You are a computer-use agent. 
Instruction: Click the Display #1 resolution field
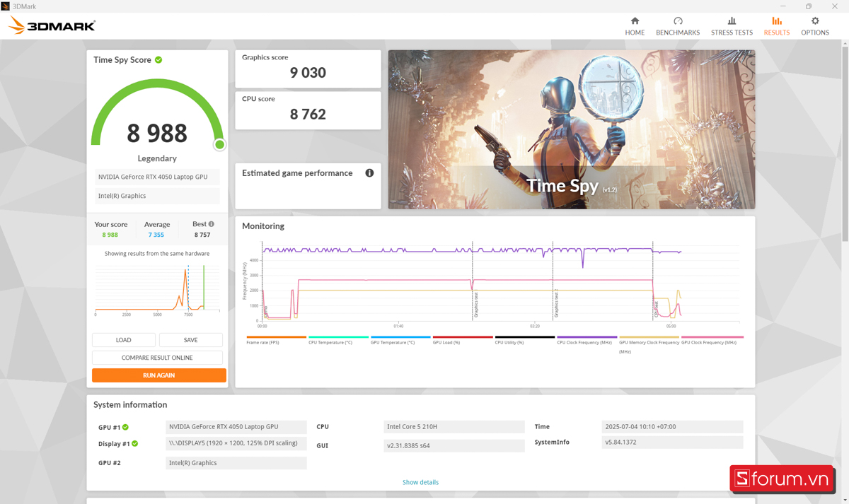point(236,444)
